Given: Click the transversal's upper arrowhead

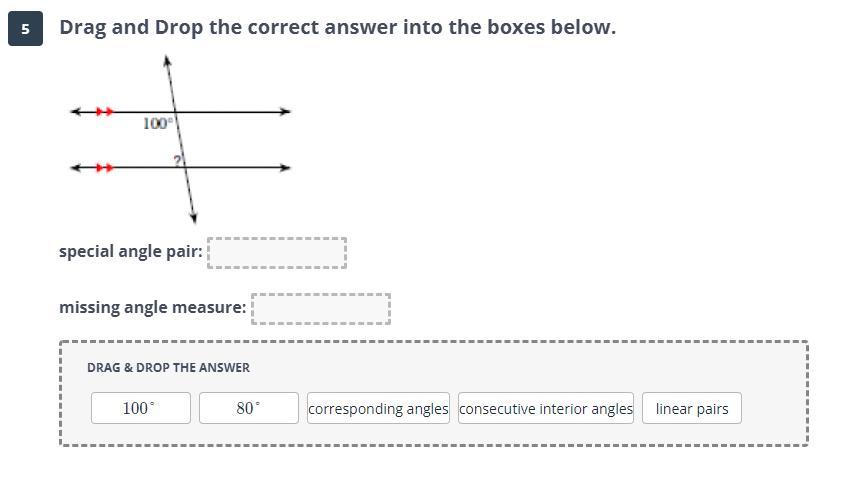Looking at the screenshot, I should click(x=167, y=61).
